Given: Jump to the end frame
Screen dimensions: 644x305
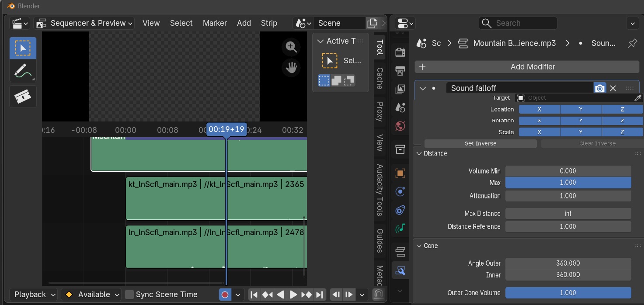Looking at the screenshot, I should click(x=320, y=295).
